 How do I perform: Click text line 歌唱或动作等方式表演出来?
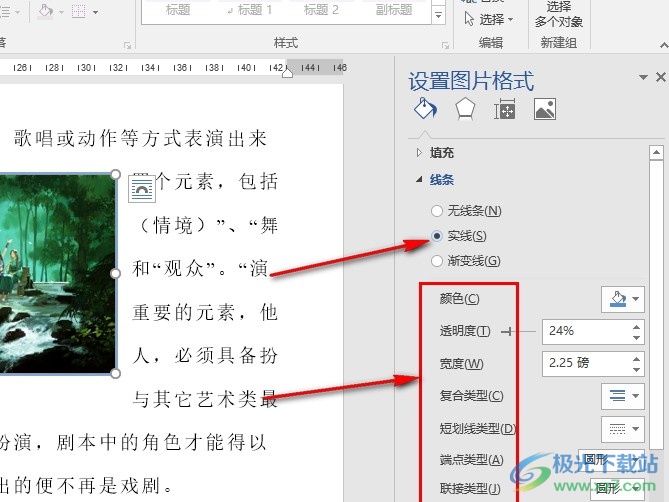click(140, 139)
